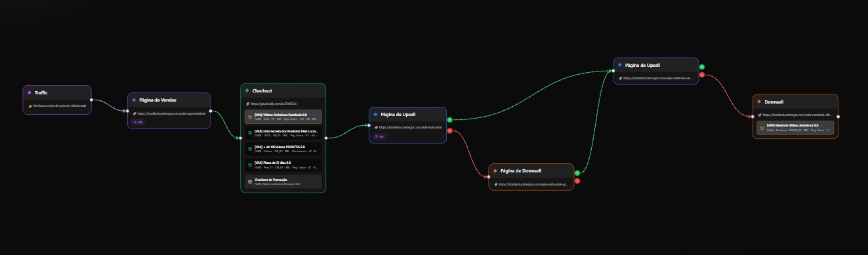Click the purple dot in the Traffic header
The height and width of the screenshot is (255, 868).
30,92
